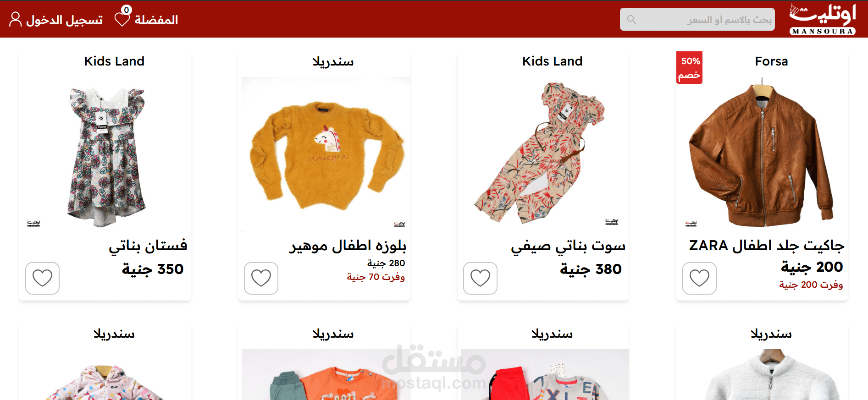Add فستان بناتي to favorites via heart
Screen dimensions: 868x400
[x=42, y=278]
